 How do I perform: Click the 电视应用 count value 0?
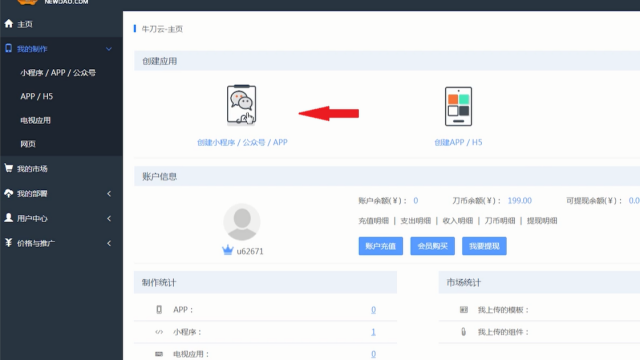373,354
